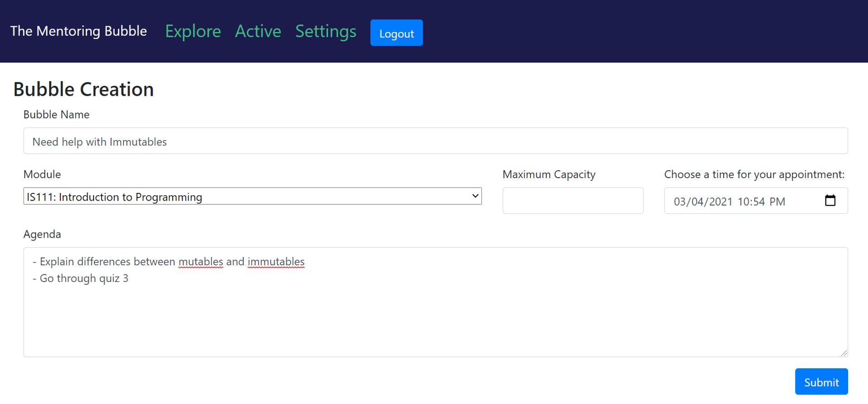Click inside the Agenda text area

[x=435, y=302]
